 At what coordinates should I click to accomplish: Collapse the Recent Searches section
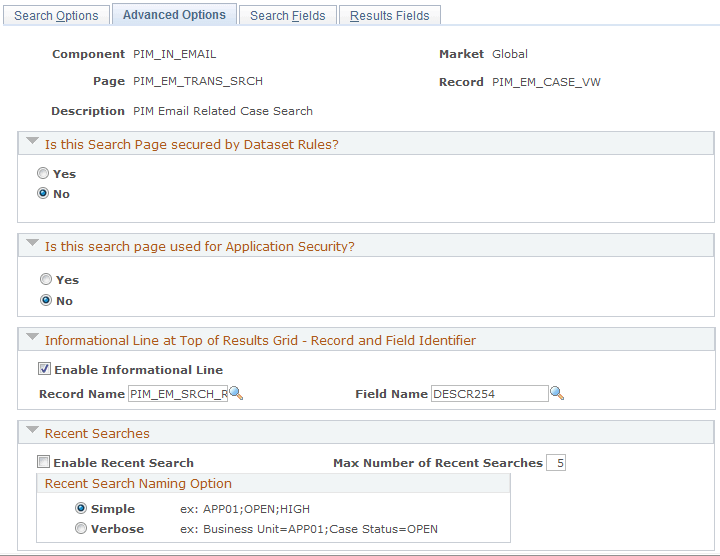33,430
